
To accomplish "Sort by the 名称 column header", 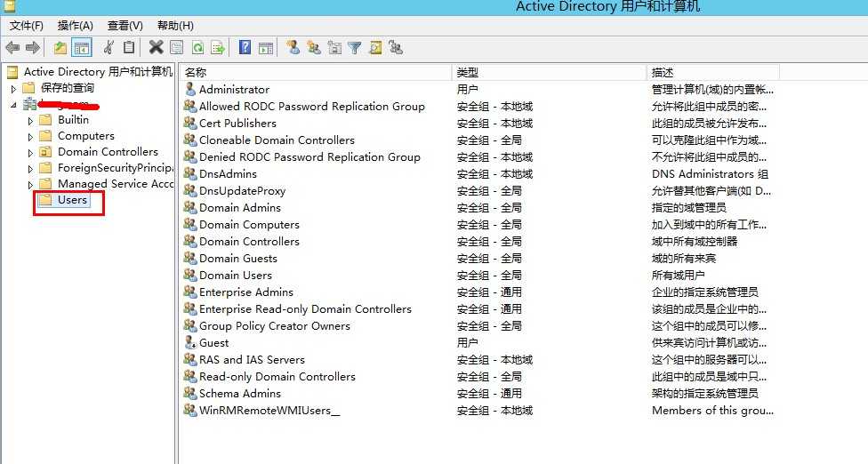I will (316, 73).
